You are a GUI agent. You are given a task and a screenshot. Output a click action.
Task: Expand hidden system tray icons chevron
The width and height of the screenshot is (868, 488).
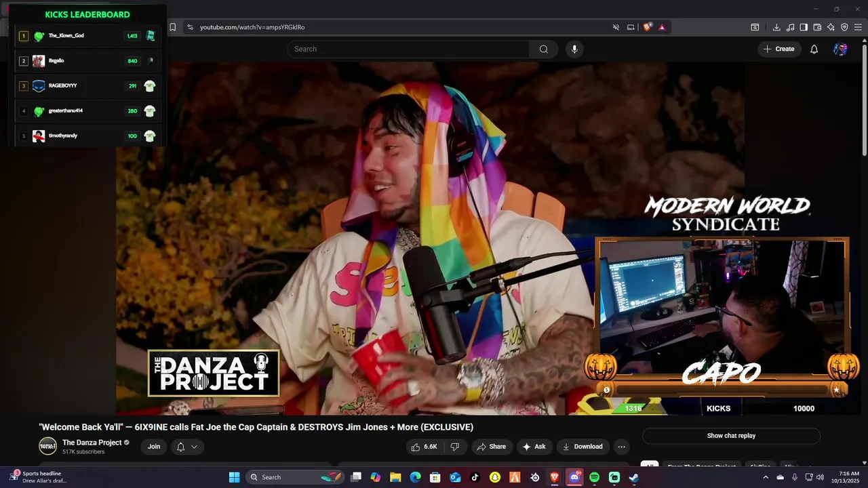tap(766, 477)
